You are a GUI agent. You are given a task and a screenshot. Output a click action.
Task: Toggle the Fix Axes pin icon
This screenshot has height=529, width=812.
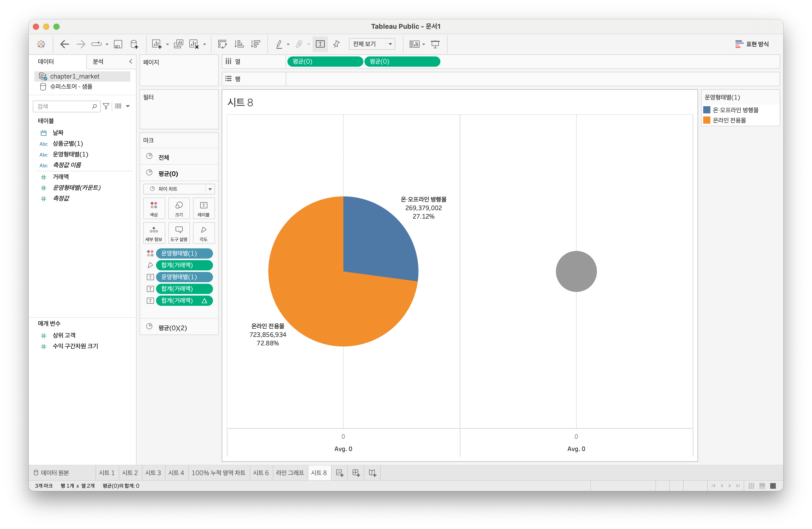(336, 44)
